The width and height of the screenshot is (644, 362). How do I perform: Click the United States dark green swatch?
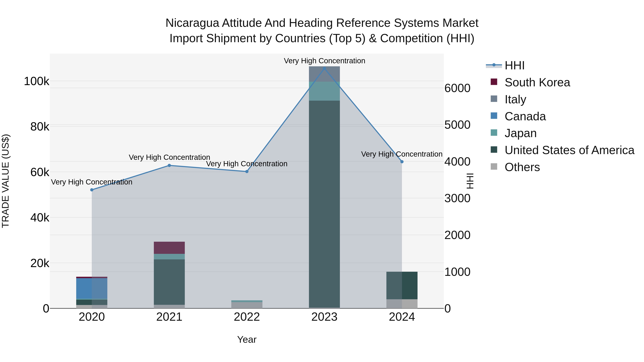click(x=494, y=150)
